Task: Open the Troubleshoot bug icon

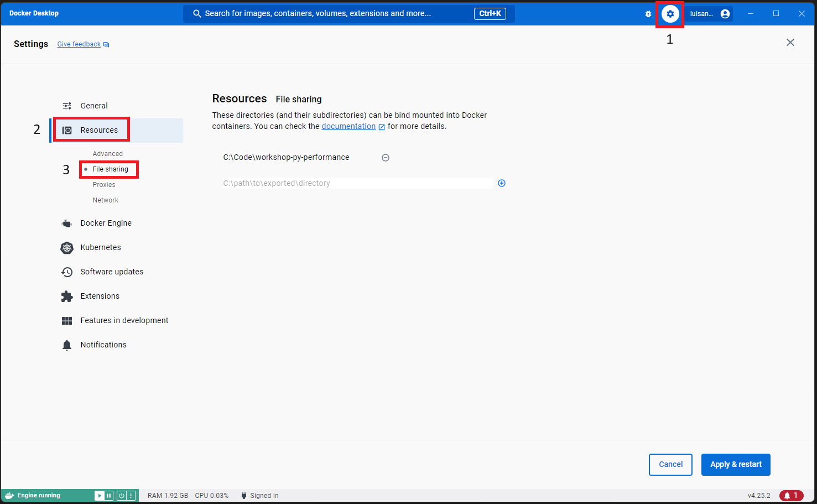Action: tap(648, 14)
